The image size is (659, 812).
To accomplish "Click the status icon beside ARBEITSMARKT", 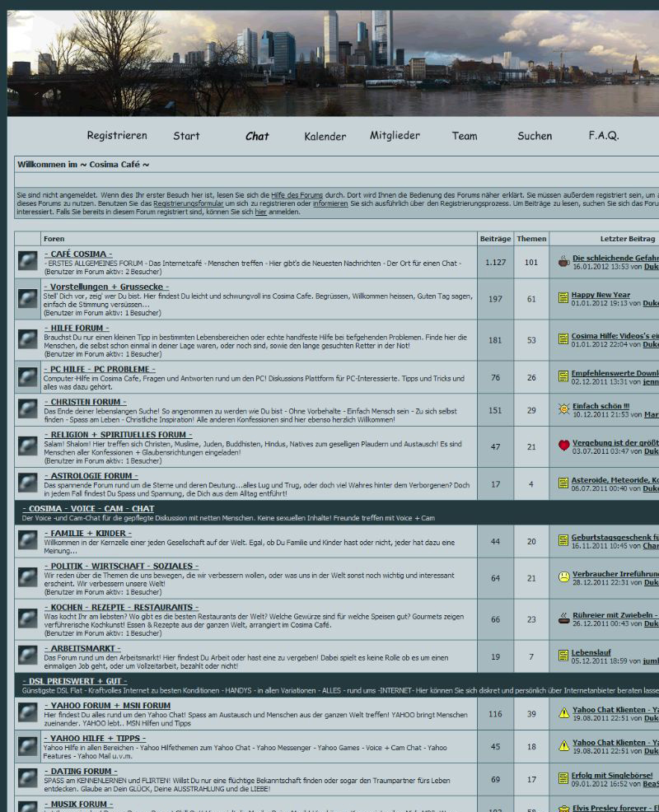I will pyautogui.click(x=27, y=656).
